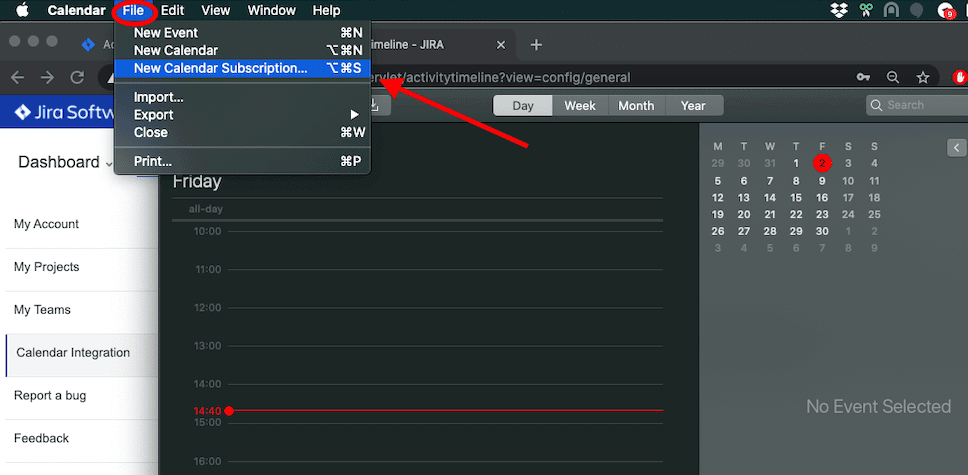The width and height of the screenshot is (968, 475).
Task: Choose Print… from File menu
Action: [x=242, y=161]
